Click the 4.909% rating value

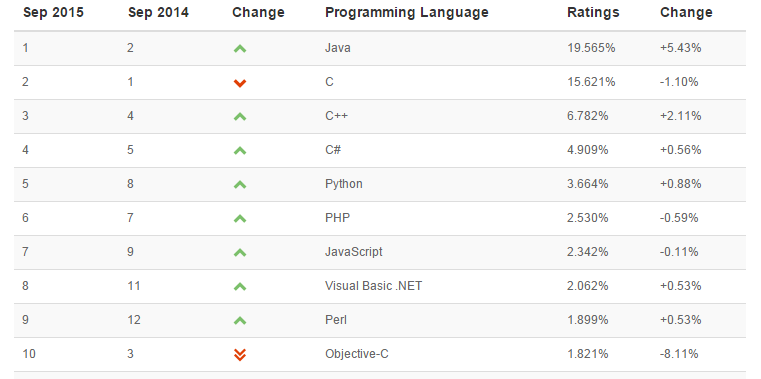[x=588, y=150]
